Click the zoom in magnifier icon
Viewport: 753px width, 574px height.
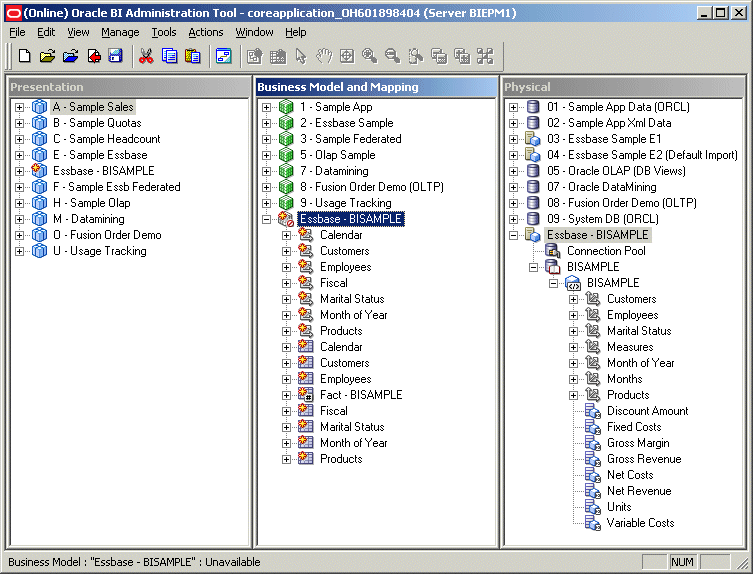(369, 56)
